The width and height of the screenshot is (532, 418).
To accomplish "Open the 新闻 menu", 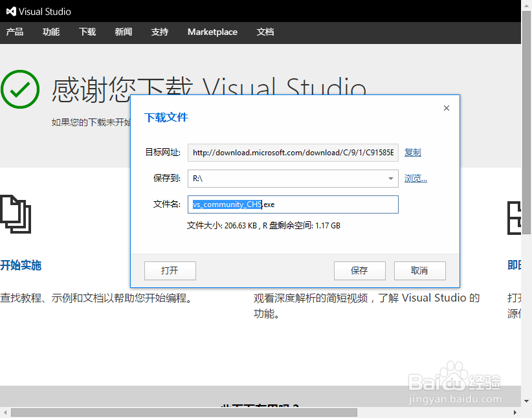I will tap(123, 32).
